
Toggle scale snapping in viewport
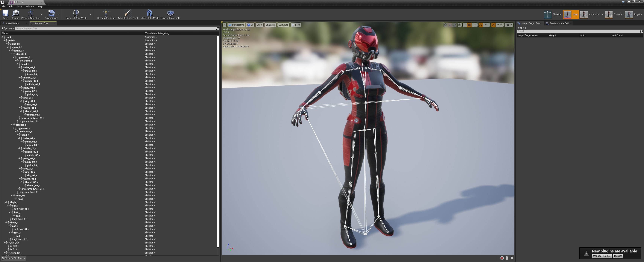(x=493, y=25)
